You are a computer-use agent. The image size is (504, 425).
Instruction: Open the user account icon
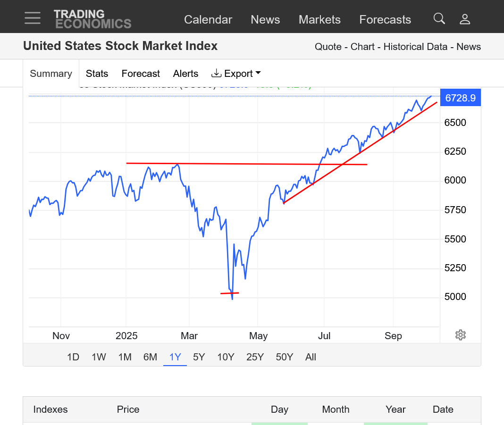[465, 19]
